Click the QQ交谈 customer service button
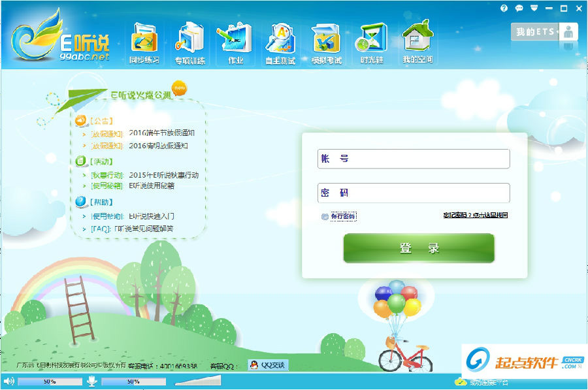 click(268, 365)
